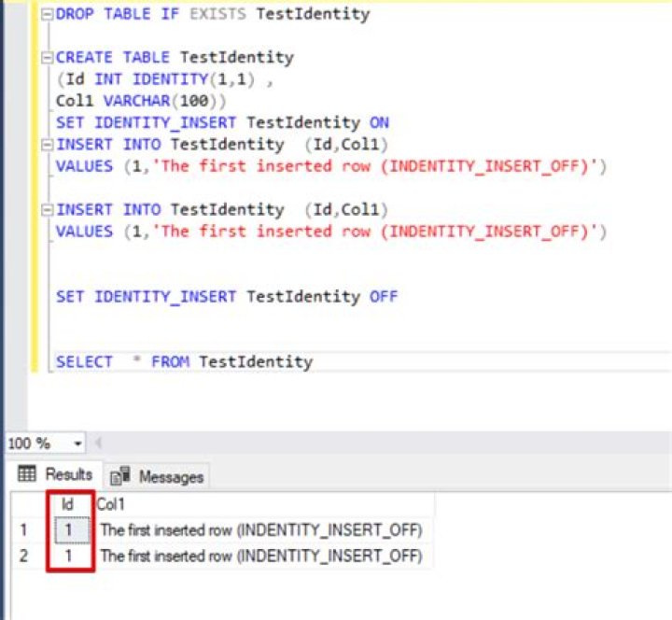Select row 1 via its row header
This screenshot has height=620, width=672.
(x=24, y=530)
